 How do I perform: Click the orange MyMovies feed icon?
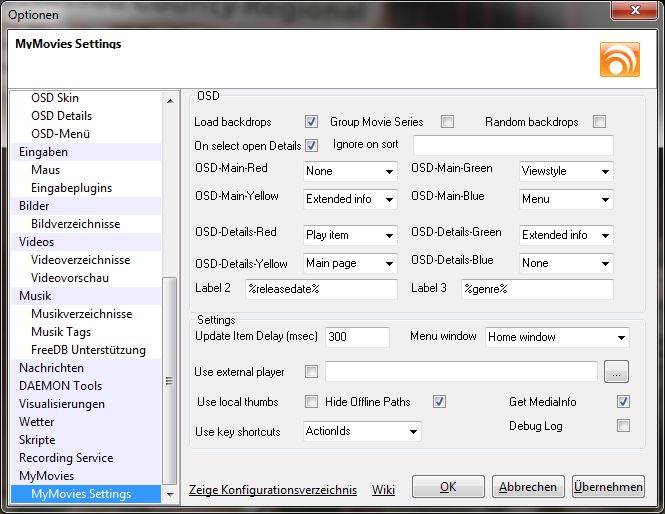pyautogui.click(x=619, y=60)
